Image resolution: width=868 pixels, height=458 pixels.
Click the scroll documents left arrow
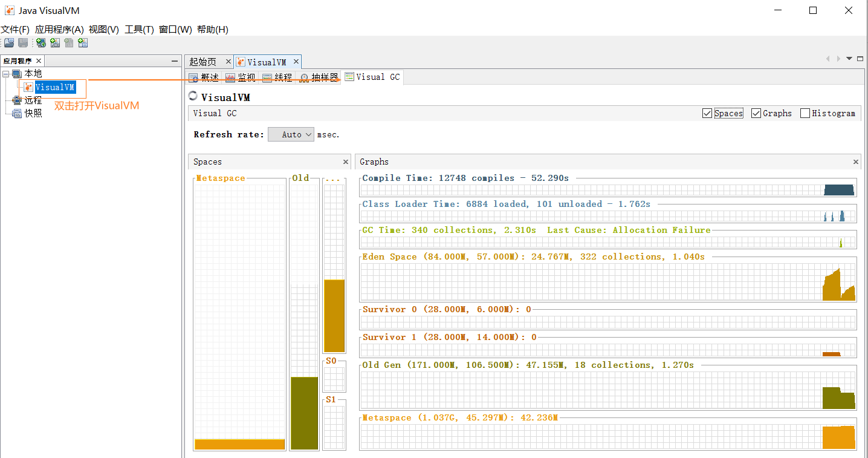828,59
